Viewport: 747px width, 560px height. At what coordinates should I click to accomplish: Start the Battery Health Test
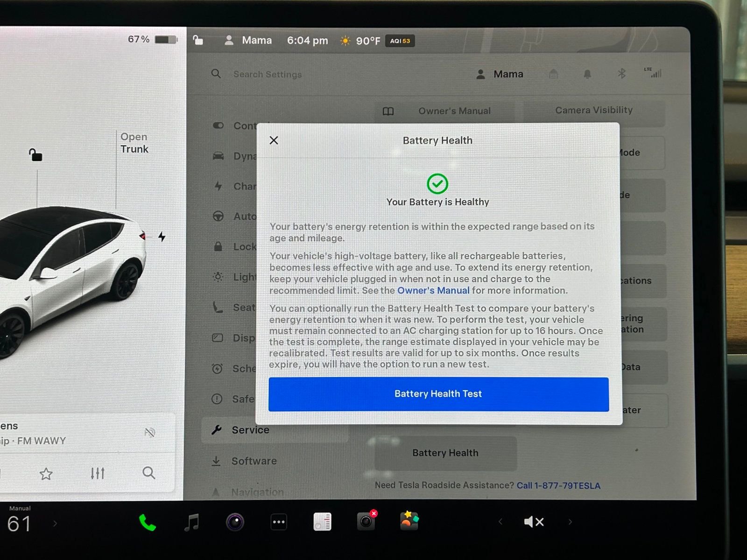[x=438, y=394]
